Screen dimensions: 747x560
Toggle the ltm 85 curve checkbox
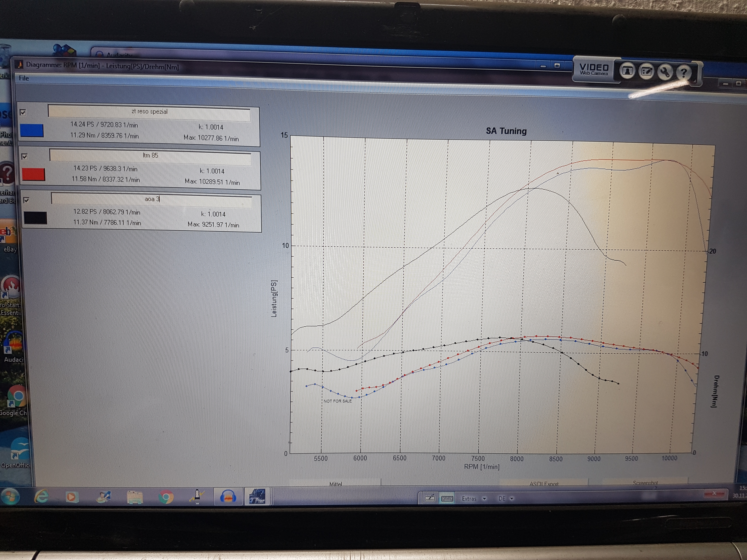(24, 156)
